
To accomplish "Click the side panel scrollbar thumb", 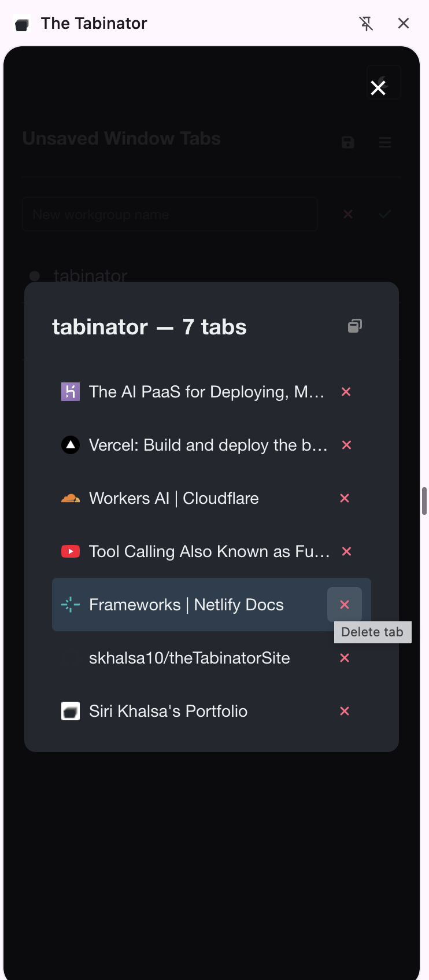I will (x=424, y=500).
